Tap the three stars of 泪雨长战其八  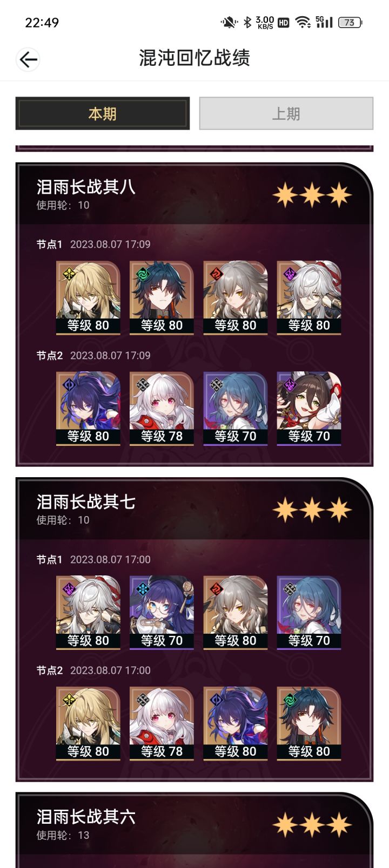point(312,195)
